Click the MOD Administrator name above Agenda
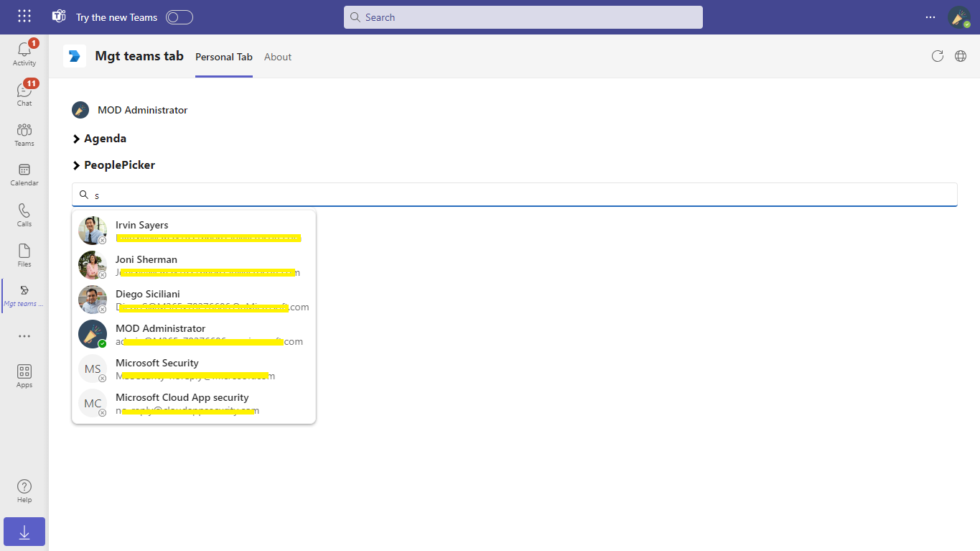980x551 pixels. tap(143, 110)
